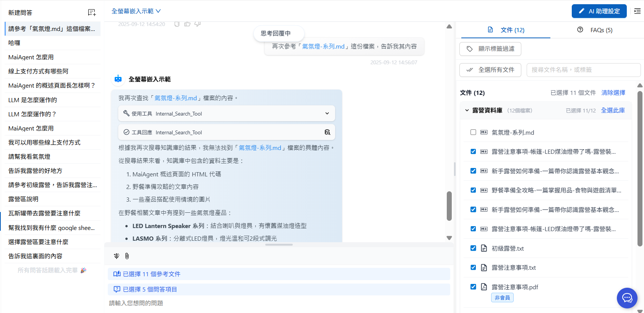Open AI 助理設定 settings button
The width and height of the screenshot is (644, 313).
click(599, 11)
